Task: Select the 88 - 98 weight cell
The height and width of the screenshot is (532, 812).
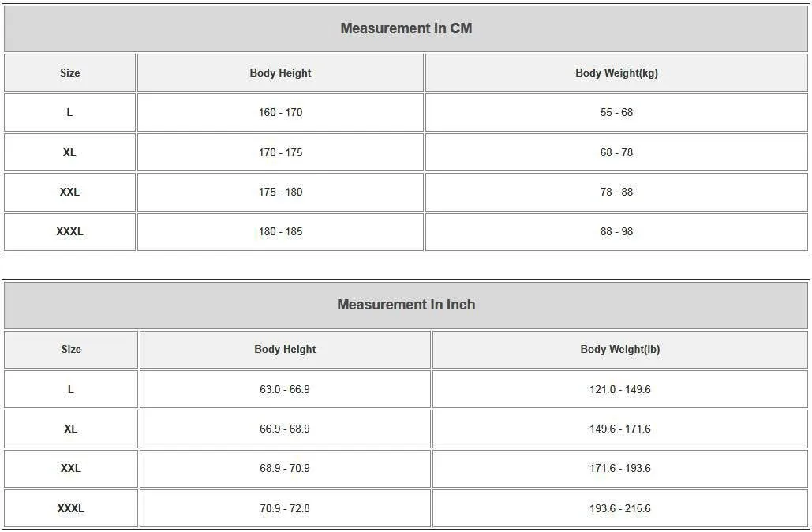Action: click(616, 231)
